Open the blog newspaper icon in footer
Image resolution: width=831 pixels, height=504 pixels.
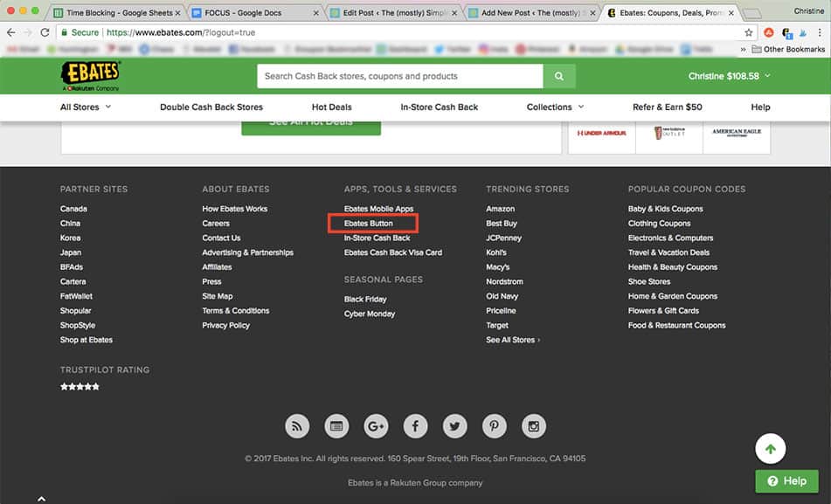[336, 426]
